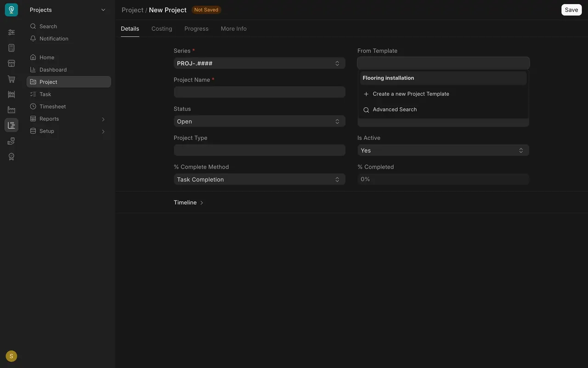The image size is (588, 368).
Task: Click the magnifier icon beside Search in sidebar
Action: pyautogui.click(x=33, y=26)
